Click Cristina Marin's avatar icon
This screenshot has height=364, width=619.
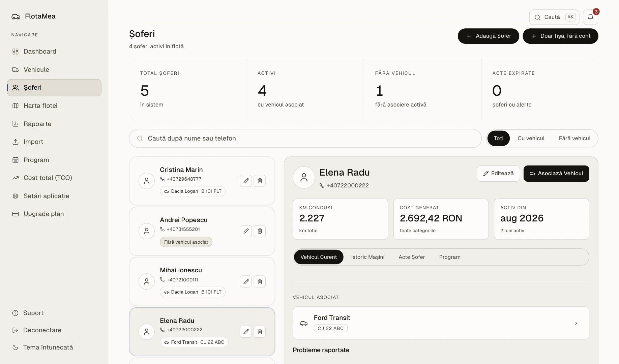pos(147,181)
